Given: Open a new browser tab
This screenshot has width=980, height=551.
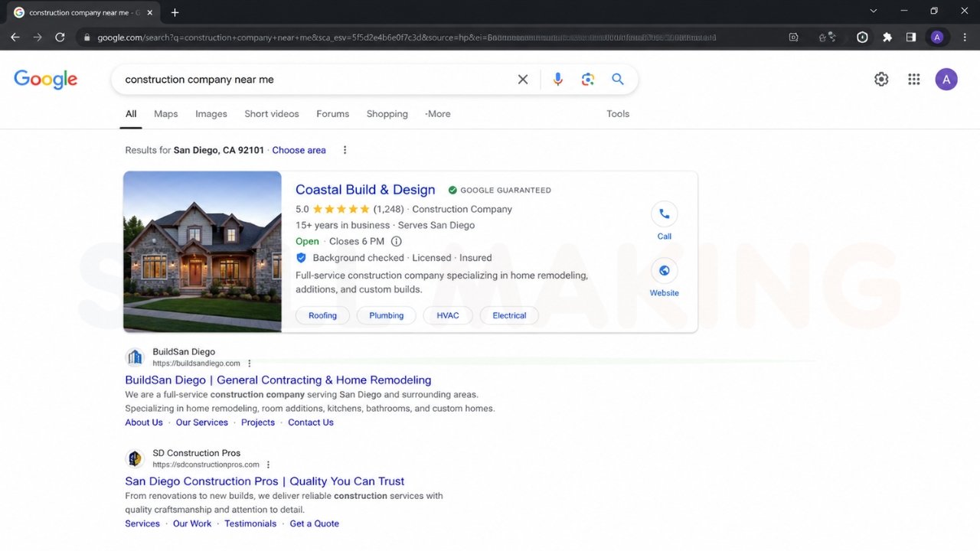Looking at the screenshot, I should click(175, 12).
